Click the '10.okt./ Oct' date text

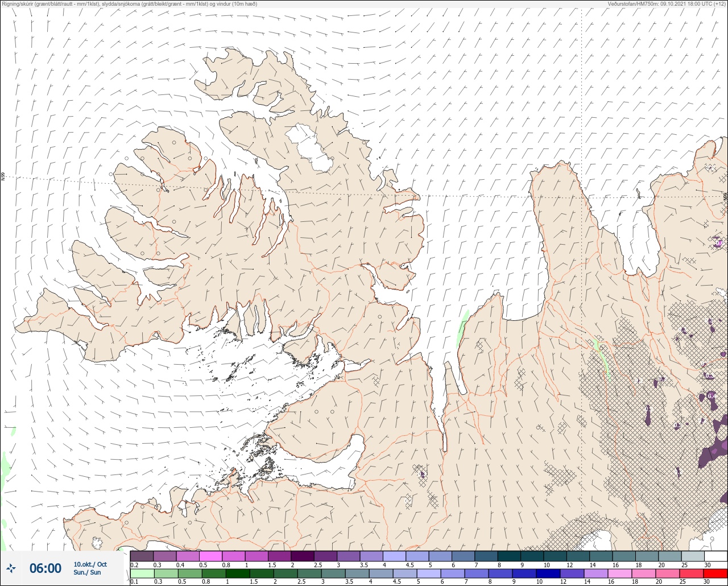click(x=90, y=564)
